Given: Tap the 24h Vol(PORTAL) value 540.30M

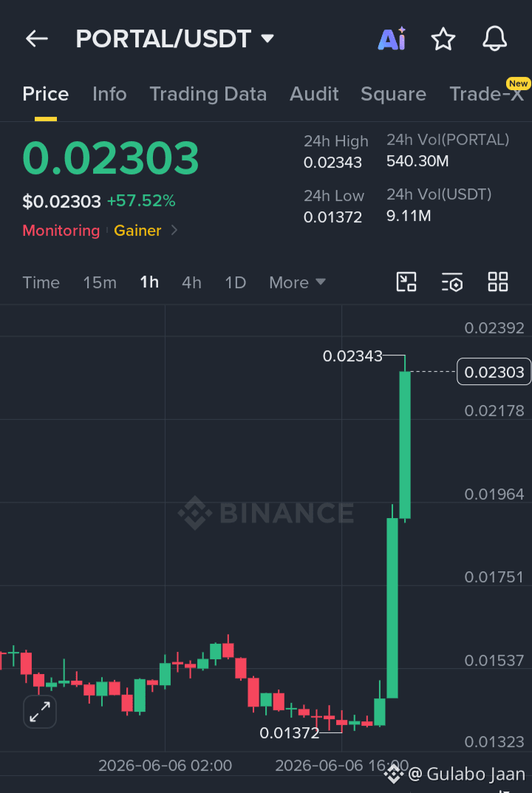Looking at the screenshot, I should [417, 161].
